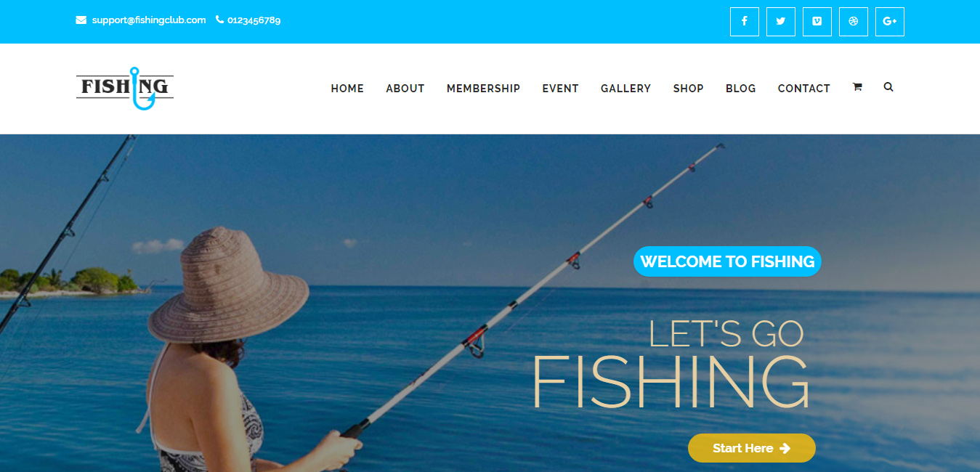The width and height of the screenshot is (980, 472).
Task: Open the shopping cart icon
Action: (x=857, y=87)
